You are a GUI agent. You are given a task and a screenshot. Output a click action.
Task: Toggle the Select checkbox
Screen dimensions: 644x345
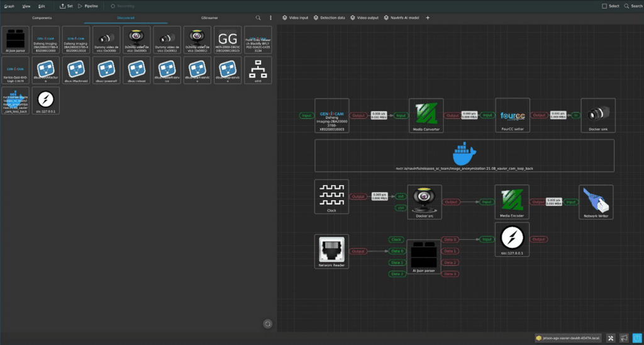(604, 6)
